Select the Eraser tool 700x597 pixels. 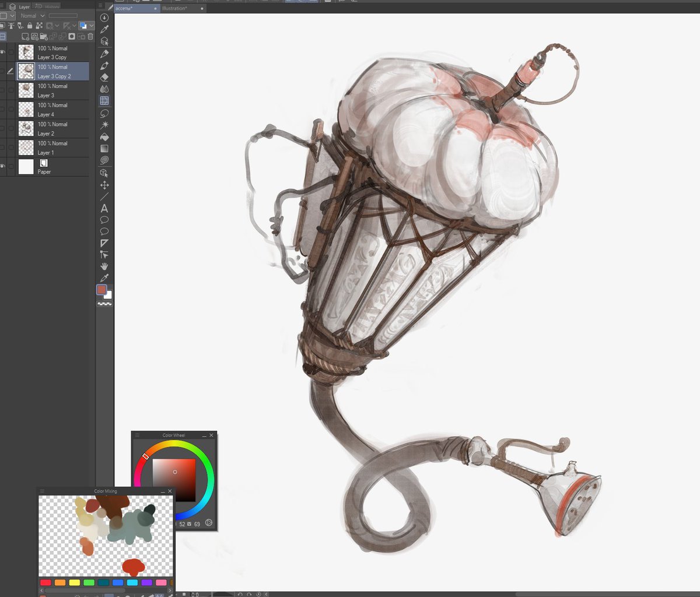tap(104, 77)
